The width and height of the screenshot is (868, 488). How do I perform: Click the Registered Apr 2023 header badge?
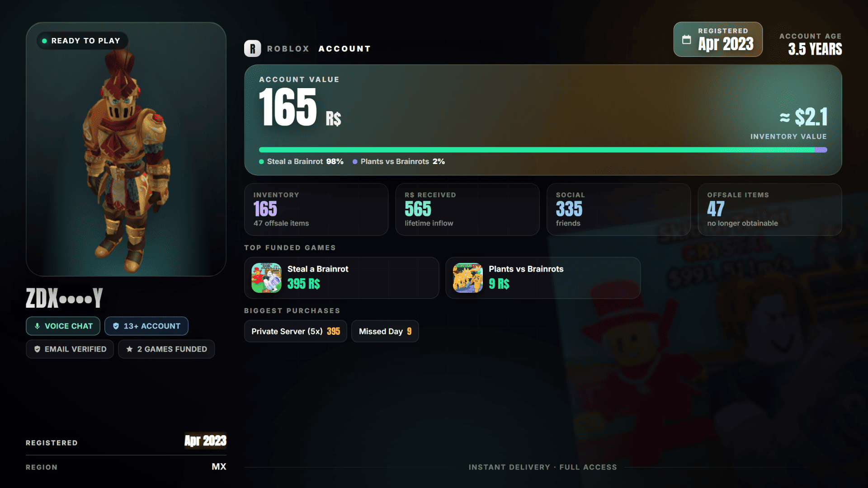point(718,39)
